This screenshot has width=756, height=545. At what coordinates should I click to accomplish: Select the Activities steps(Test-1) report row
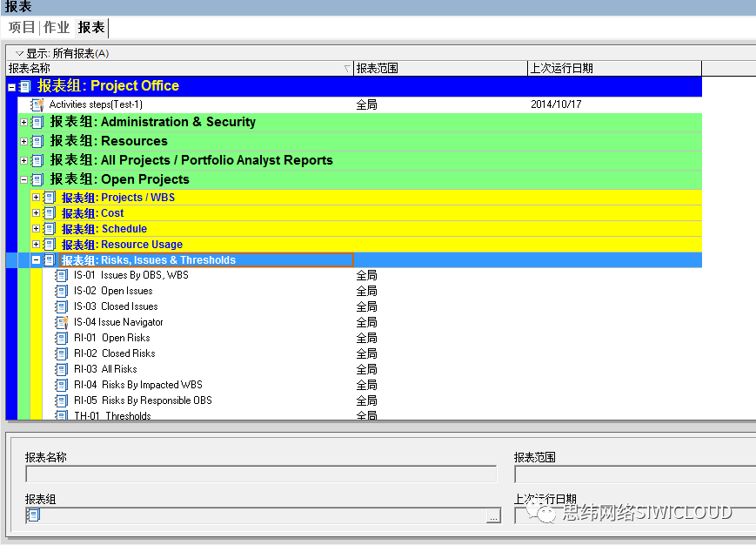[x=359, y=104]
